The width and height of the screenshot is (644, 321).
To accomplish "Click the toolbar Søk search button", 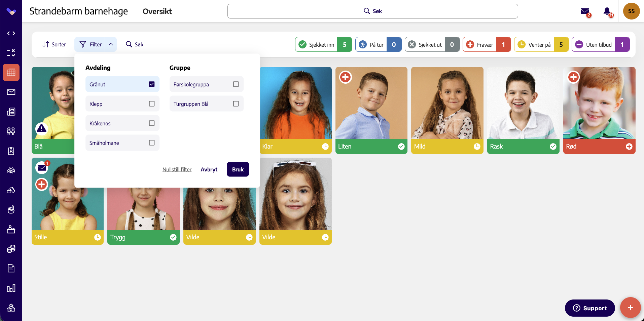I will tap(135, 44).
